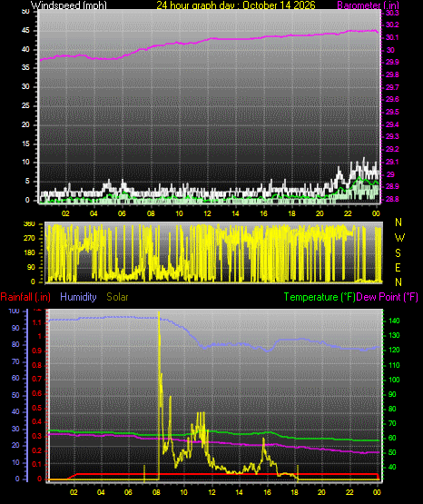Click the 'Barometer (.in)' axis title
The height and width of the screenshot is (504, 423).
point(368,5)
